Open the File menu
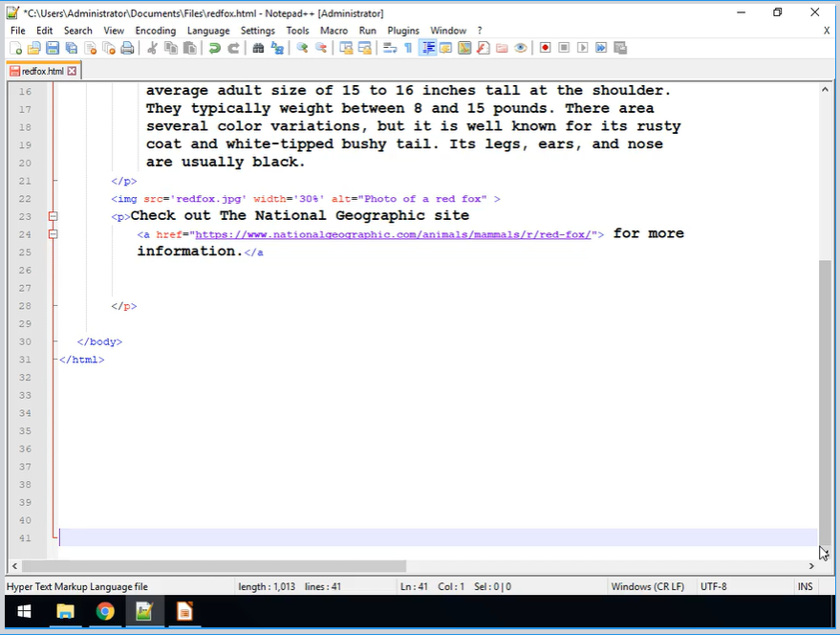 click(x=17, y=31)
